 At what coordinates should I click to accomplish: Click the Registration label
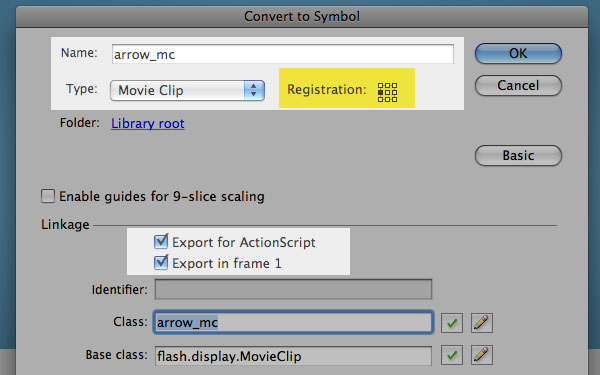tap(327, 89)
